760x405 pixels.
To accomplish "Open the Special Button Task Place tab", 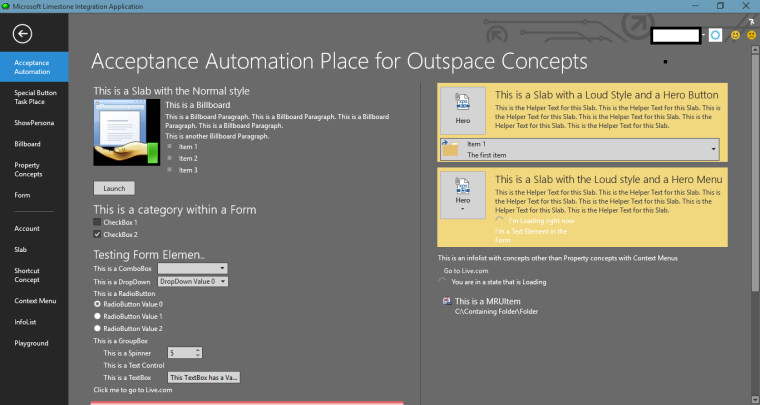I will [34, 97].
